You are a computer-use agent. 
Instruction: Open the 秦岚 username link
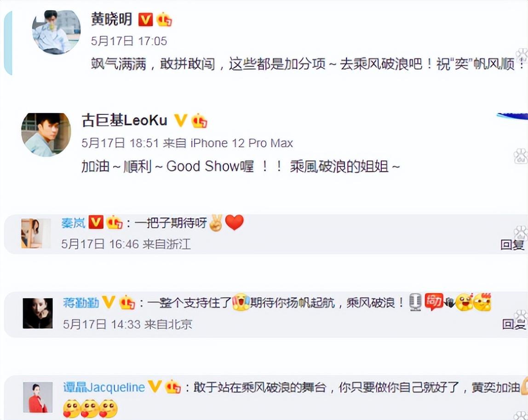click(74, 223)
